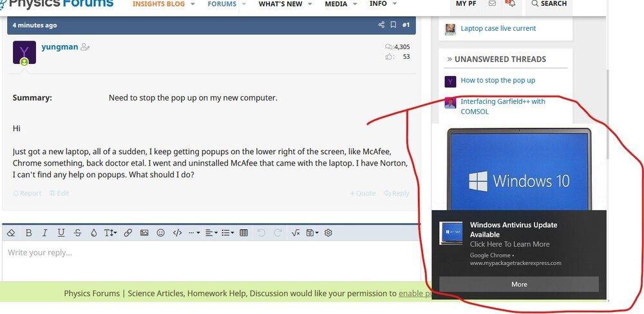Viewport: 644px width, 314px height.
Task: Open the text color droplet icon
Action: [x=93, y=233]
